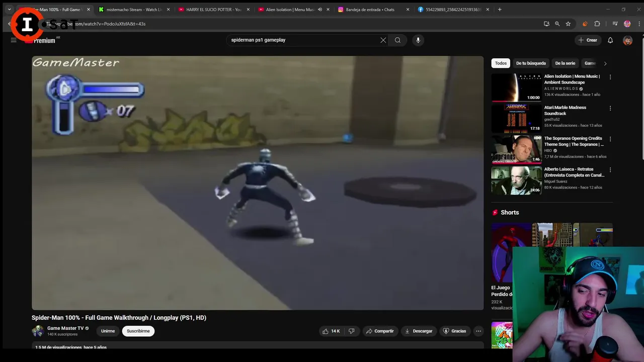Click the Unirme button

point(108,331)
